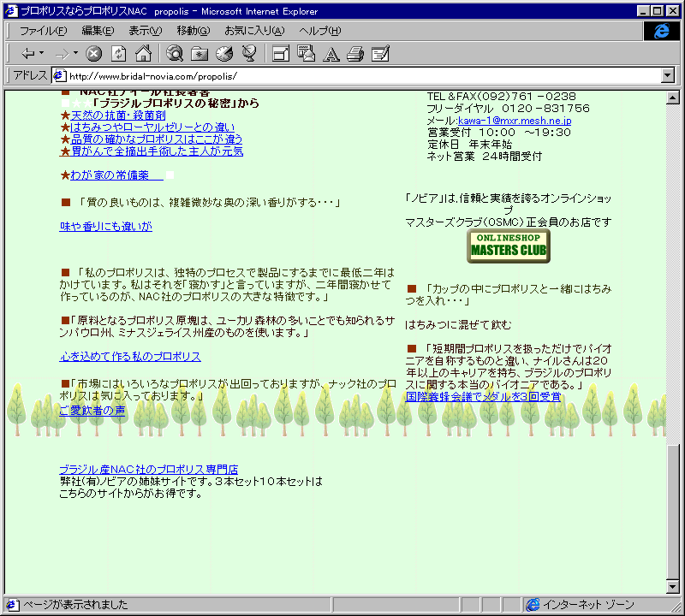Open the Mail toolbar icon
The image size is (685, 616).
(306, 54)
